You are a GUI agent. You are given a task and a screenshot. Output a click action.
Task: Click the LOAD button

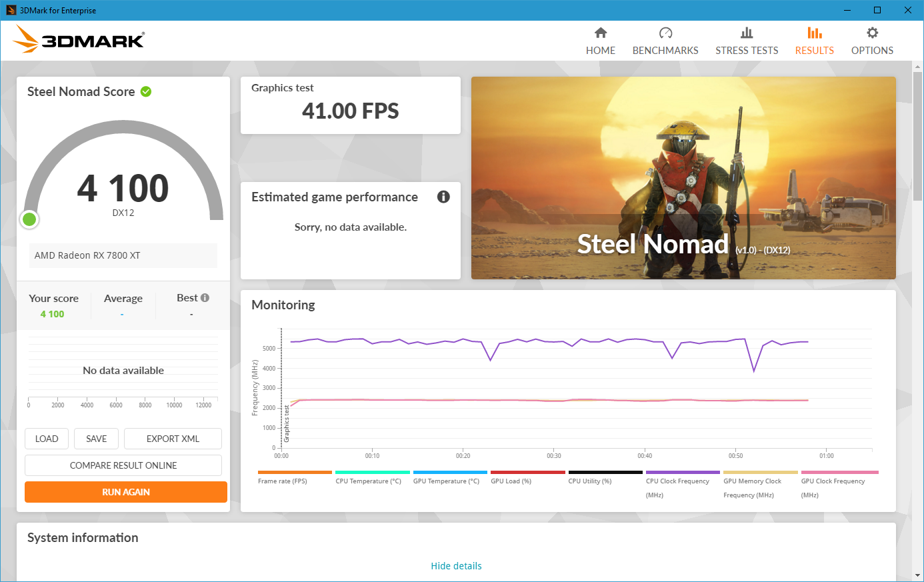(x=47, y=439)
